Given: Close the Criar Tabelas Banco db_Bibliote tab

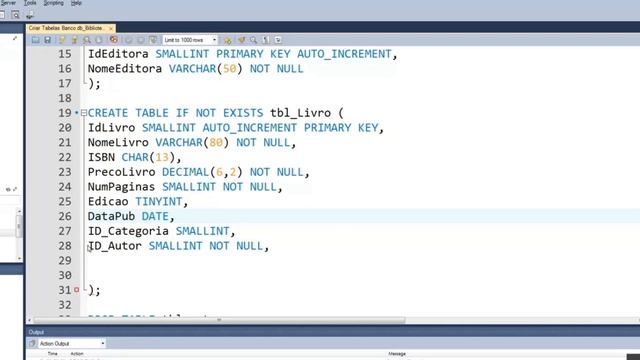Looking at the screenshot, I should coord(111,29).
